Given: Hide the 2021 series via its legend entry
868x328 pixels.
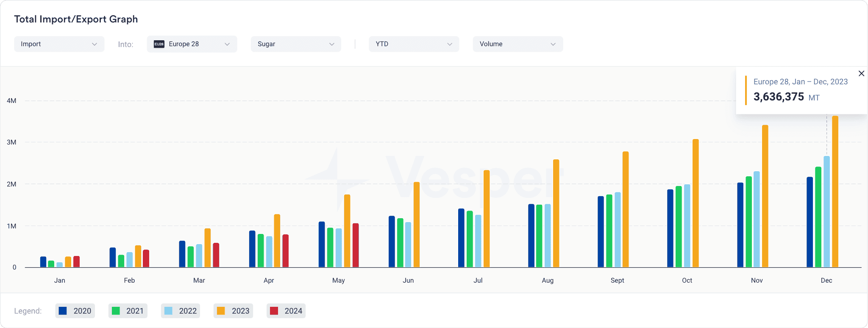Looking at the screenshot, I should 128,311.
